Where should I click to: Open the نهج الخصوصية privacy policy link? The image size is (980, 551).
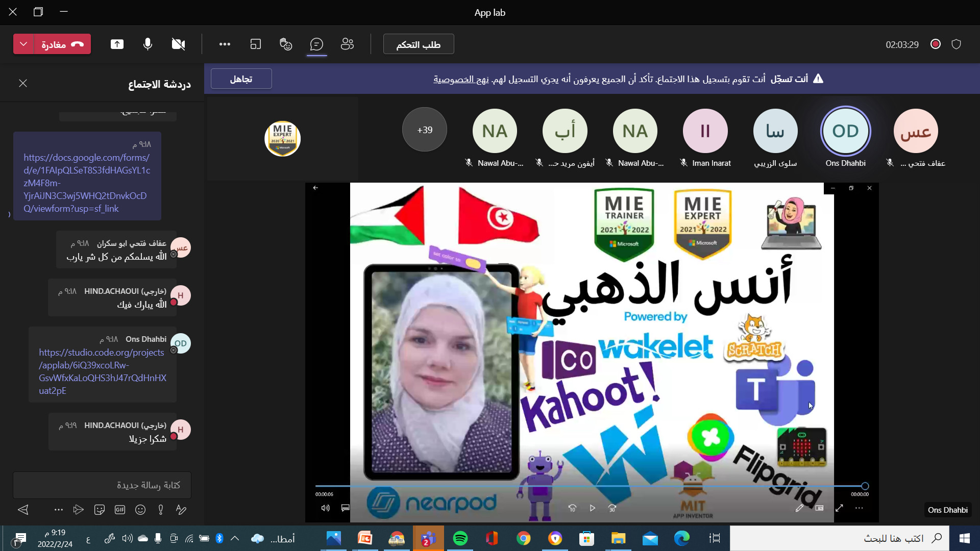[461, 79]
